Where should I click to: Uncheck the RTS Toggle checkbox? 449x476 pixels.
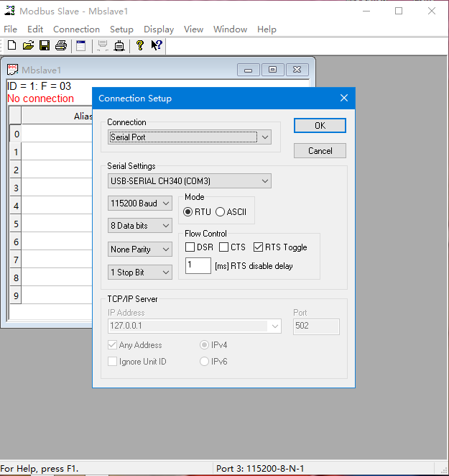click(x=259, y=247)
